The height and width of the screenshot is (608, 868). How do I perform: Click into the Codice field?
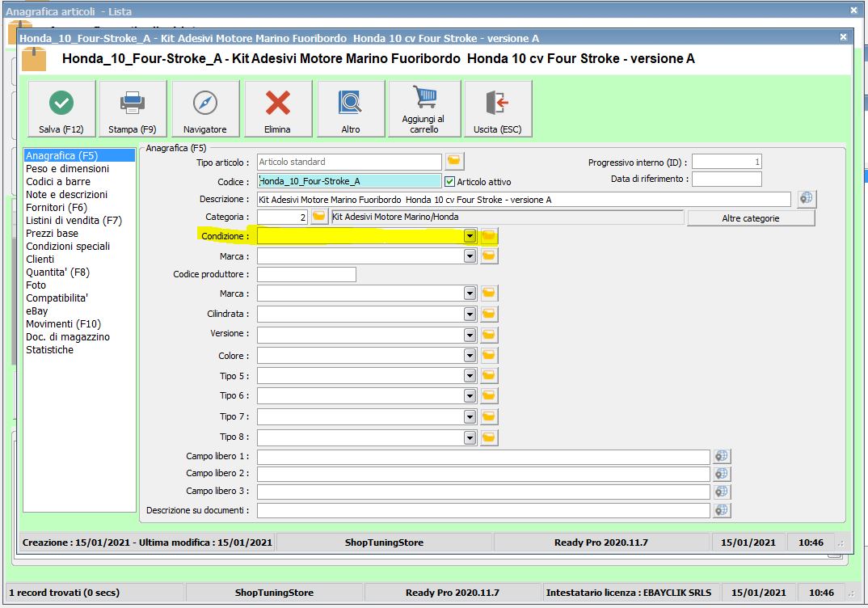[349, 181]
